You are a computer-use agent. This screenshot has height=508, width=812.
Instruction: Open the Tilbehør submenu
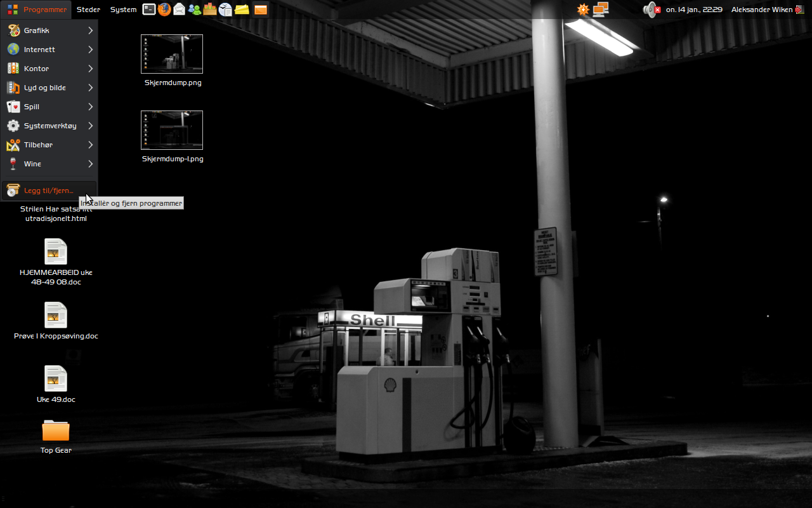click(x=49, y=145)
